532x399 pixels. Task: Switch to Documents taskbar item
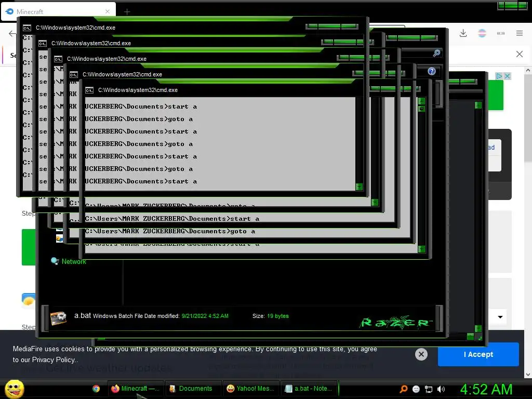193,389
